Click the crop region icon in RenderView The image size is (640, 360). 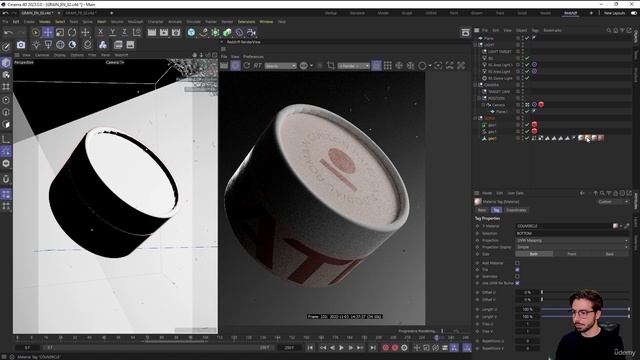331,65
